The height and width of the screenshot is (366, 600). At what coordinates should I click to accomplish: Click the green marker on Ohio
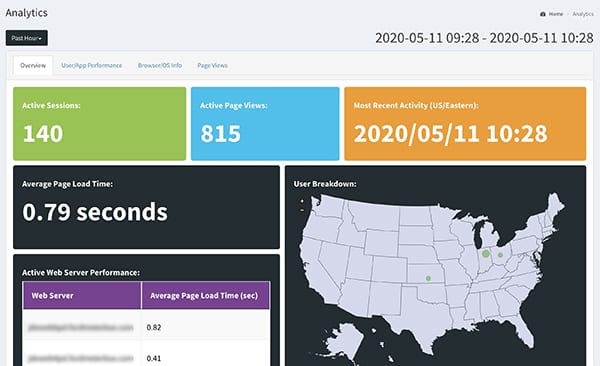click(x=500, y=255)
